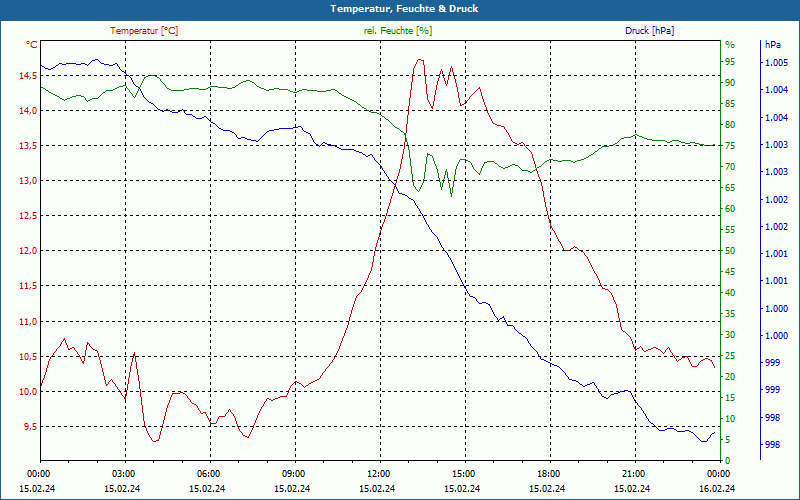Screen dimensions: 800x500
Task: Click temperature axis value '10,5'
Action: 28,357
